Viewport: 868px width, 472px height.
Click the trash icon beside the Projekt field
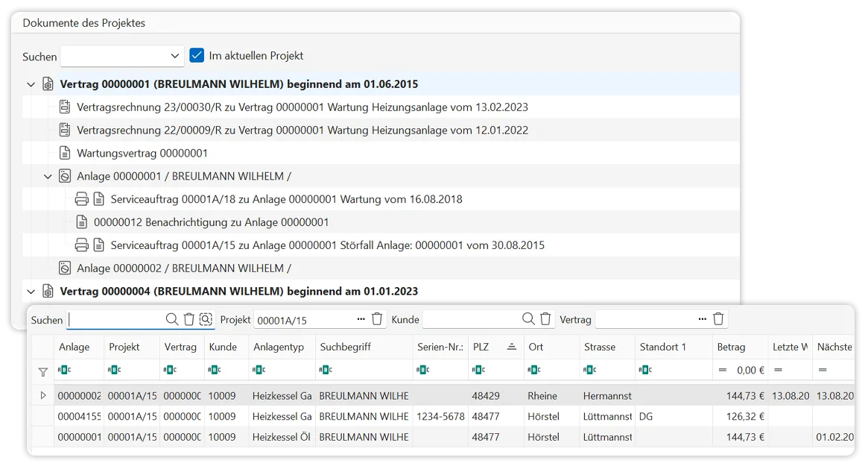coord(377,319)
